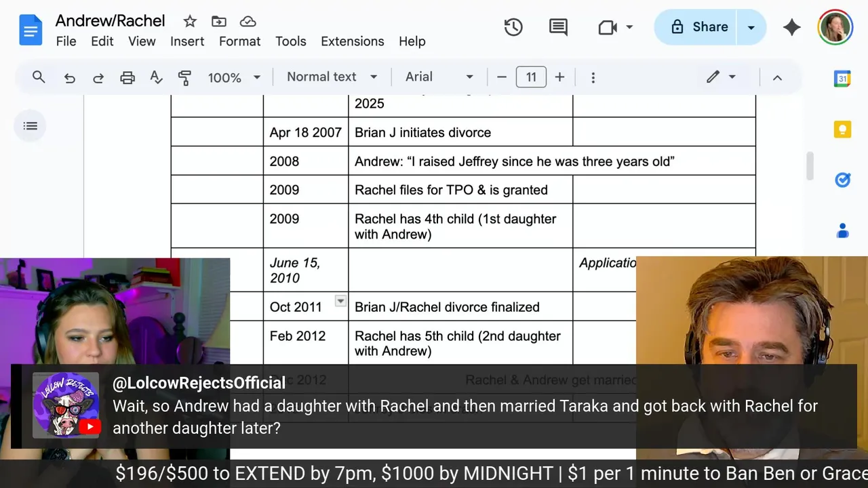Click the Share button

696,27
